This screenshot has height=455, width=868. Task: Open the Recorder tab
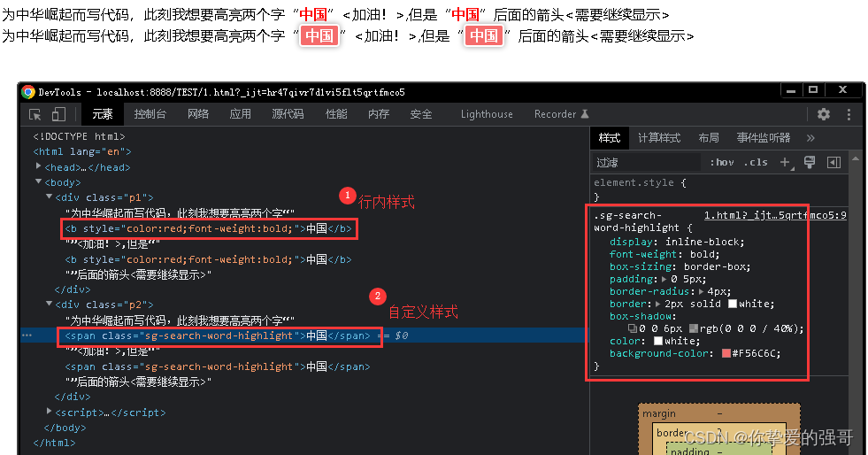click(x=561, y=114)
